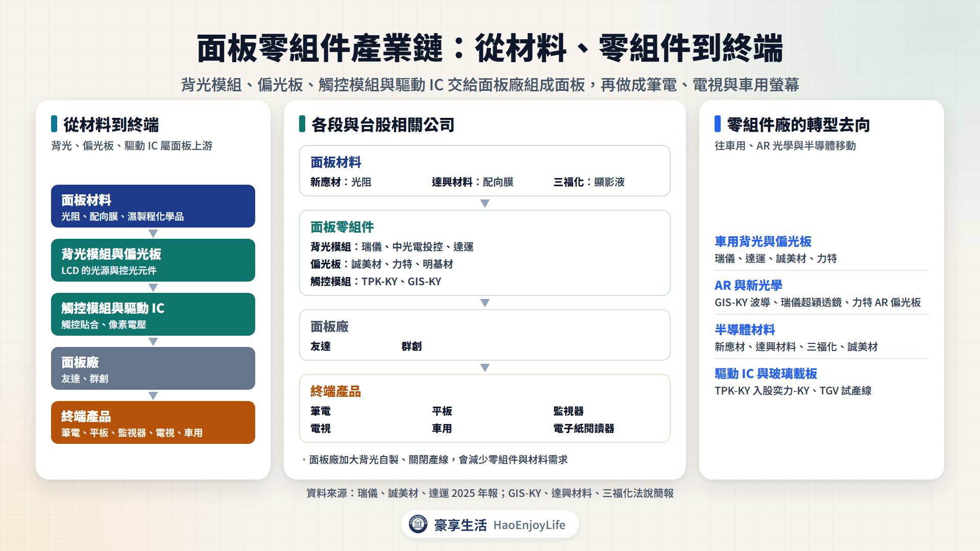Click the text 三福化：顯影液
980x551 pixels.
(x=589, y=182)
